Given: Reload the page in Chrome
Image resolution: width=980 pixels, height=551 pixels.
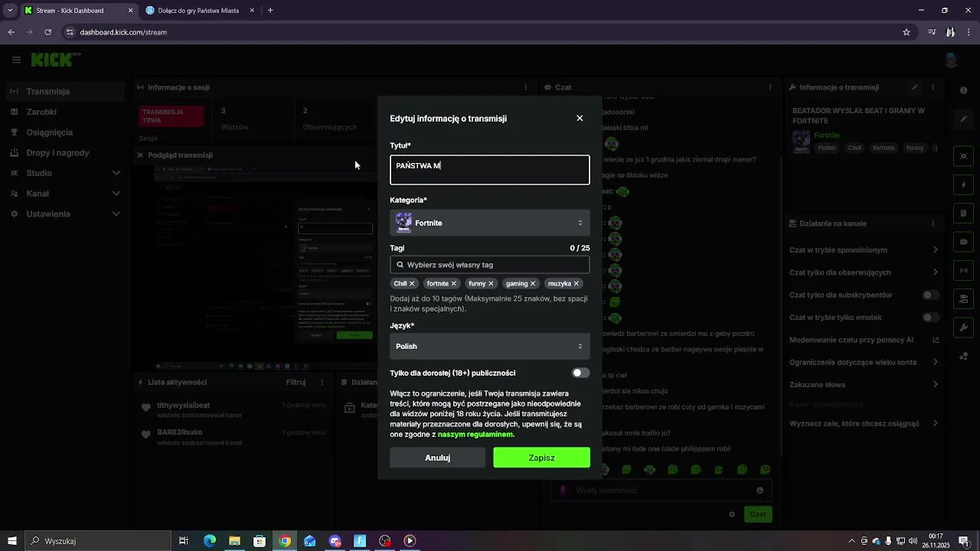Looking at the screenshot, I should click(x=48, y=32).
